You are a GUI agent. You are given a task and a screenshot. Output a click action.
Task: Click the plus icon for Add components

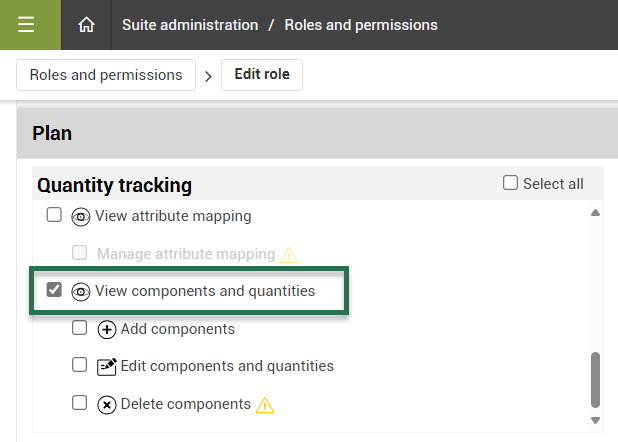coord(107,329)
